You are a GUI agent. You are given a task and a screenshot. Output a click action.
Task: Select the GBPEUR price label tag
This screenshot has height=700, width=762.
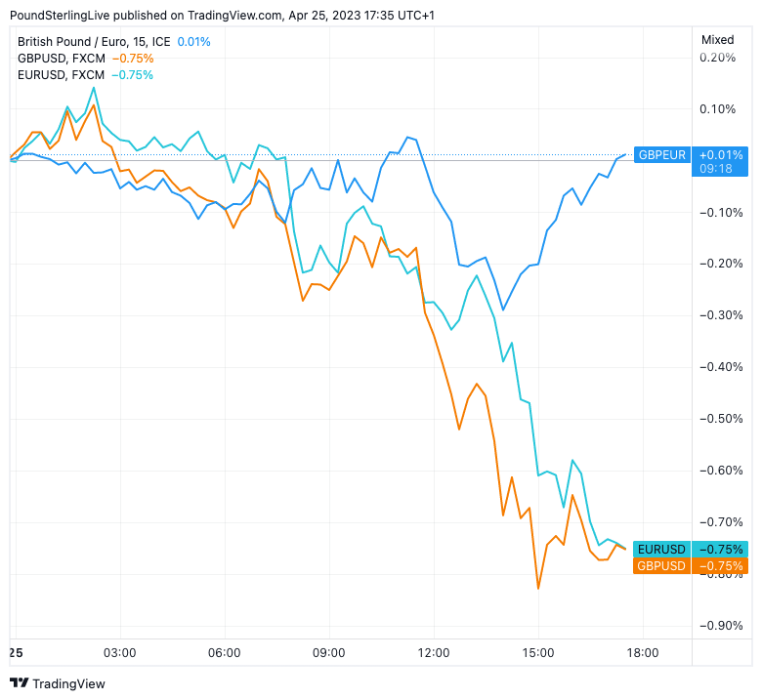coord(662,154)
